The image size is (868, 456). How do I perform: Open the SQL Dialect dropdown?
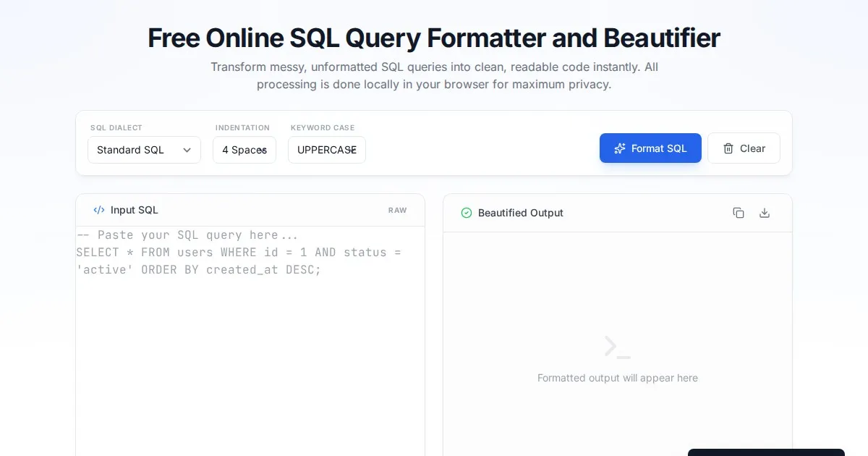(144, 150)
